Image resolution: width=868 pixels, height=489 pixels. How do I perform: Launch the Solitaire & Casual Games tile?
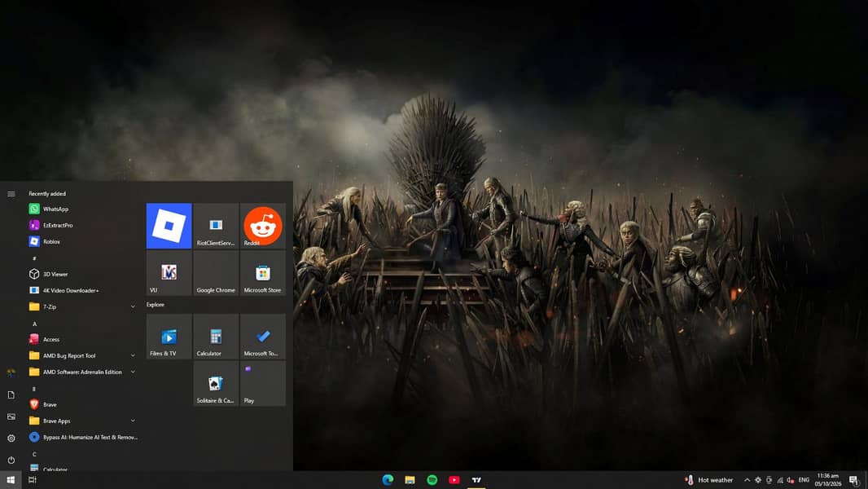[216, 384]
